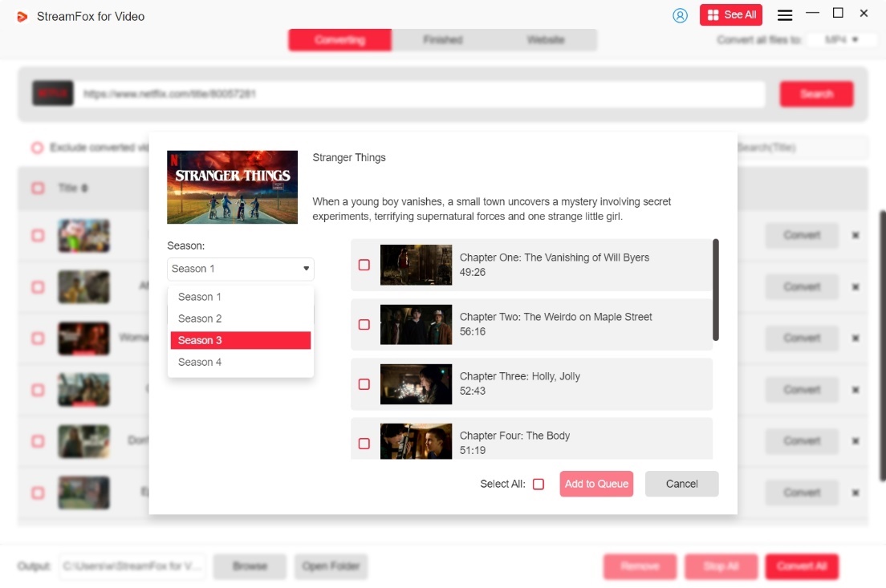Image resolution: width=886 pixels, height=588 pixels.
Task: Open the hamburger menu icon
Action: point(784,15)
